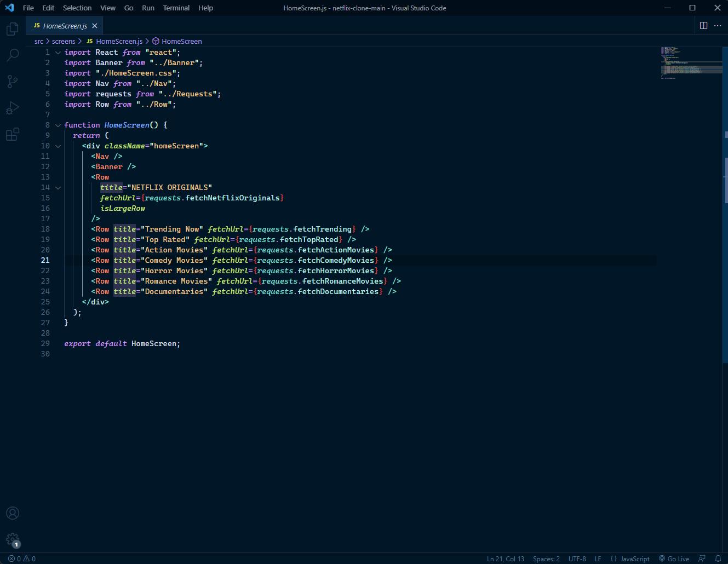Click fetchDocumentaries on line 24
The width and height of the screenshot is (728, 564).
[x=338, y=292]
